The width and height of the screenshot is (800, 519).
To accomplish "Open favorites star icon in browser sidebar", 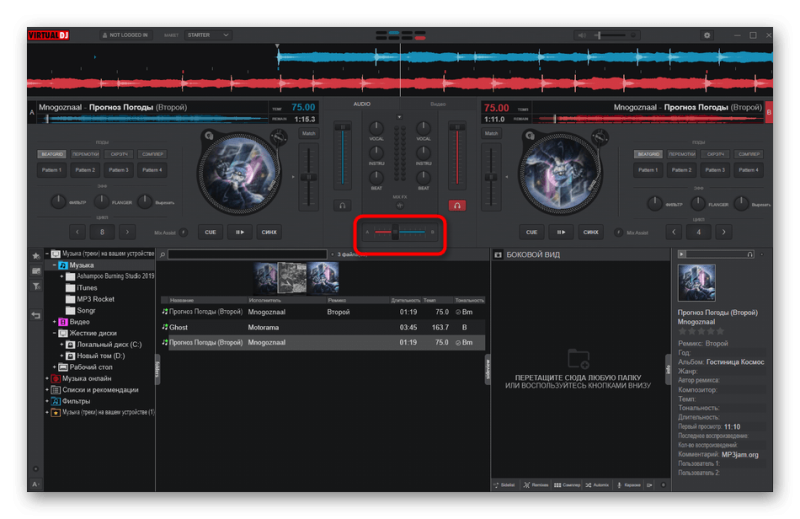I will pyautogui.click(x=36, y=256).
